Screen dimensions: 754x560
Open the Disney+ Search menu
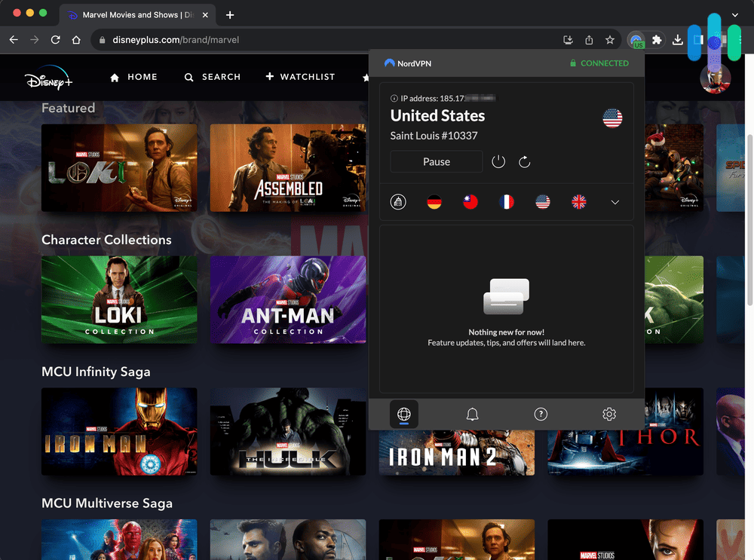coord(212,77)
